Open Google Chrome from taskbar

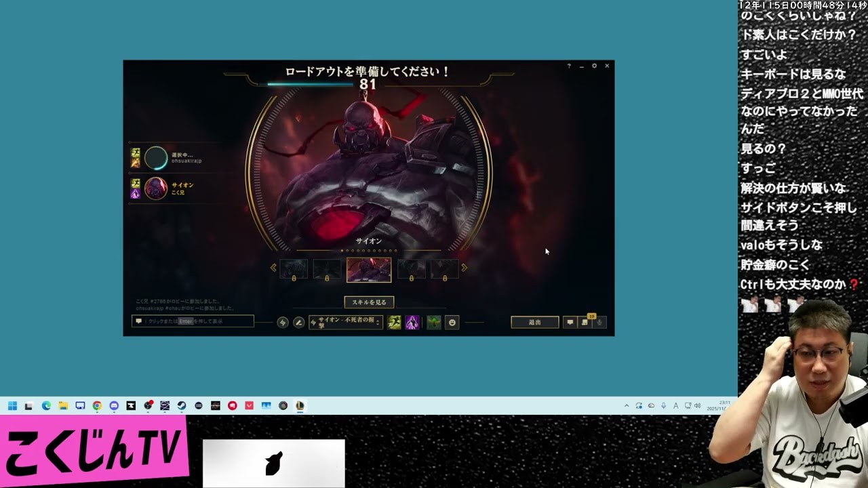coord(97,406)
